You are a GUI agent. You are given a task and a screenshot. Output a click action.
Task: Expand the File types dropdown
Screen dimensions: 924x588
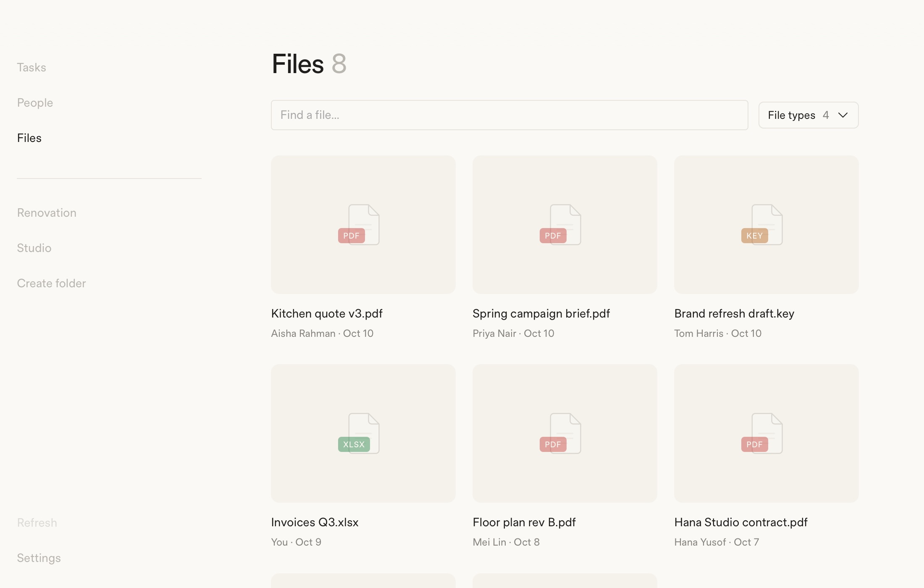click(808, 115)
